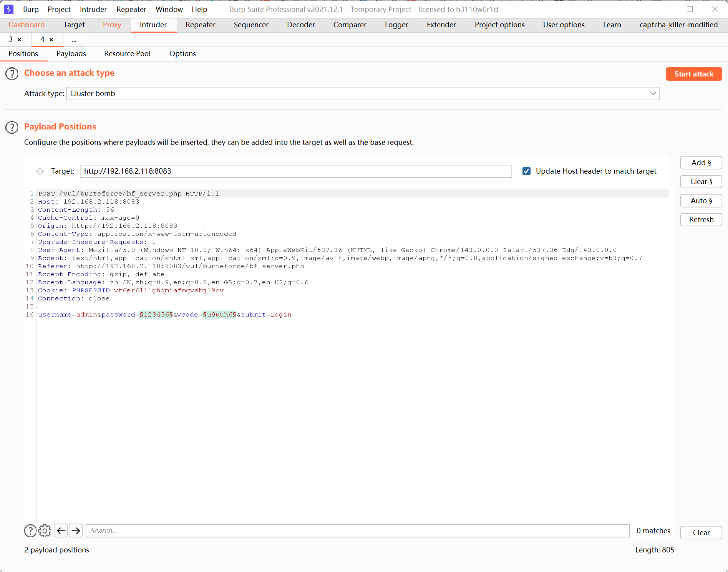Open search settings gear icon
The width and height of the screenshot is (728, 572).
(45, 531)
